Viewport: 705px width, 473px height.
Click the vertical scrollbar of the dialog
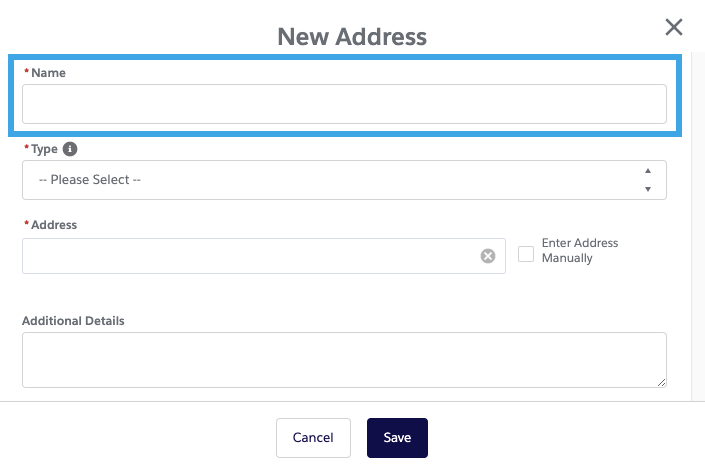coord(698,220)
